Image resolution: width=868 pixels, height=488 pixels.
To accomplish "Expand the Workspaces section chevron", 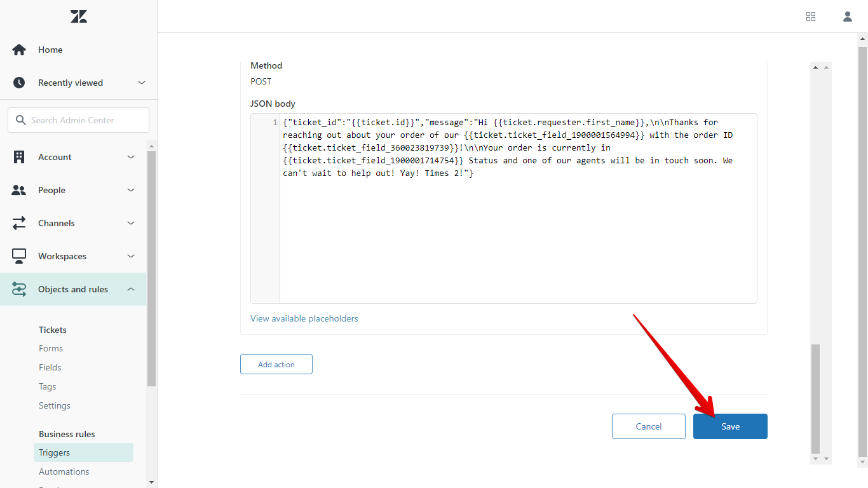I will (x=131, y=256).
